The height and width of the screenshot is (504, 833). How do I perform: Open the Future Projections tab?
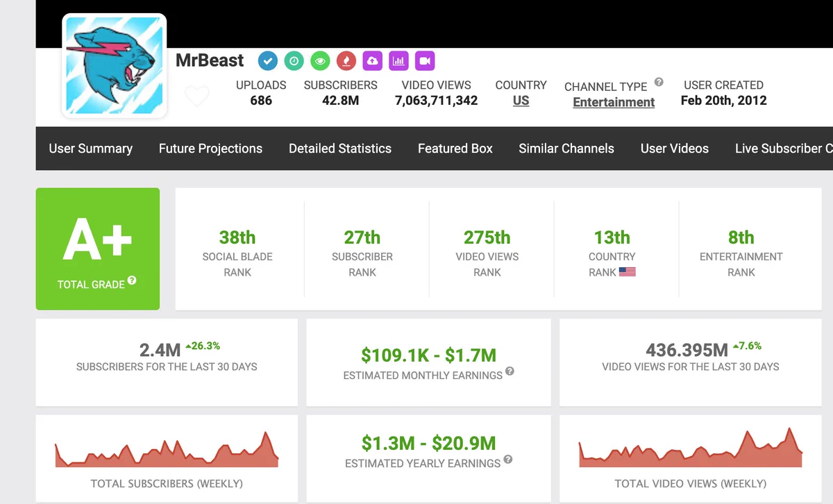(210, 149)
